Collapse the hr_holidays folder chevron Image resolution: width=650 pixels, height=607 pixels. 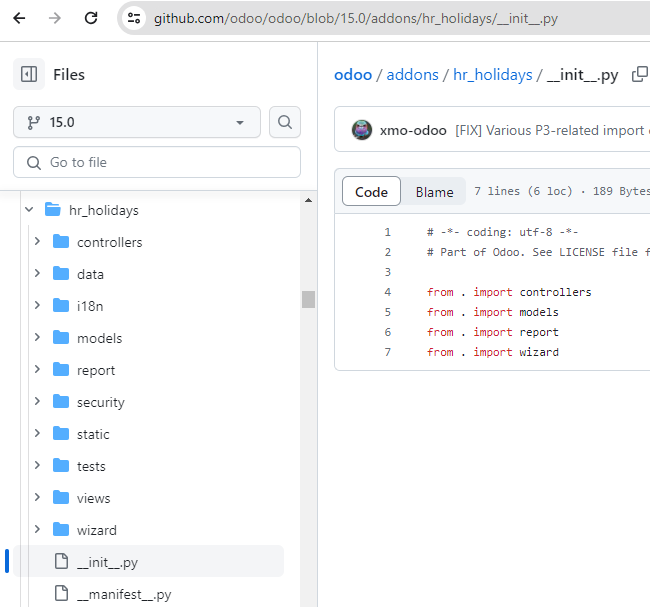click(x=29, y=210)
